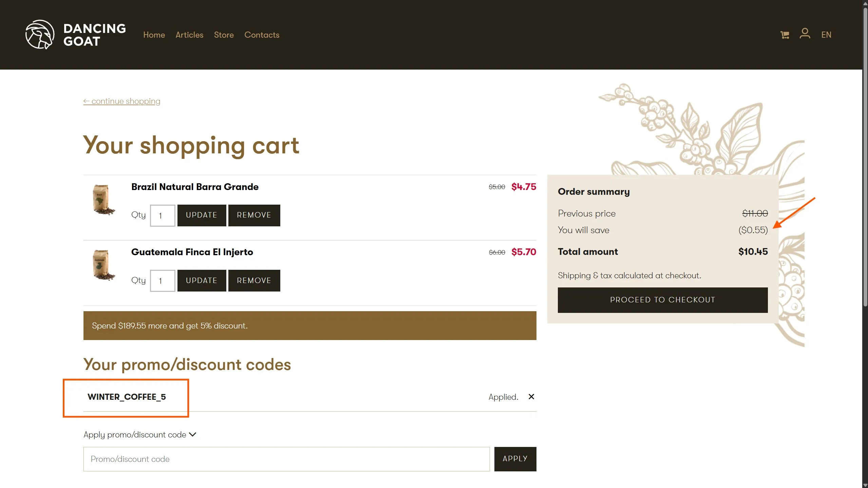Click the Guatemala Finca El Injerto product image
This screenshot has height=488, width=868.
click(x=103, y=265)
